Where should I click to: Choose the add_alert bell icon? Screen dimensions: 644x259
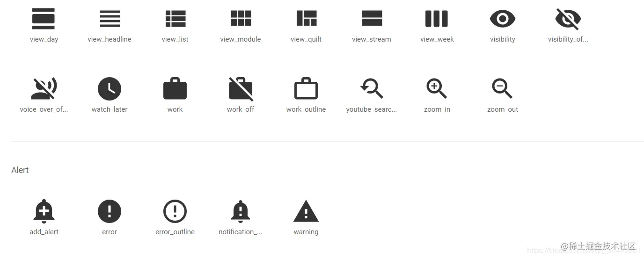(x=44, y=211)
